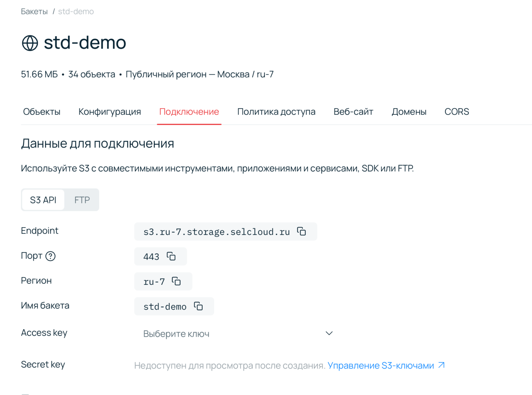Click the 'Данные для подключения' heading
Viewport: 532px width, 395px height.
pyautogui.click(x=97, y=143)
